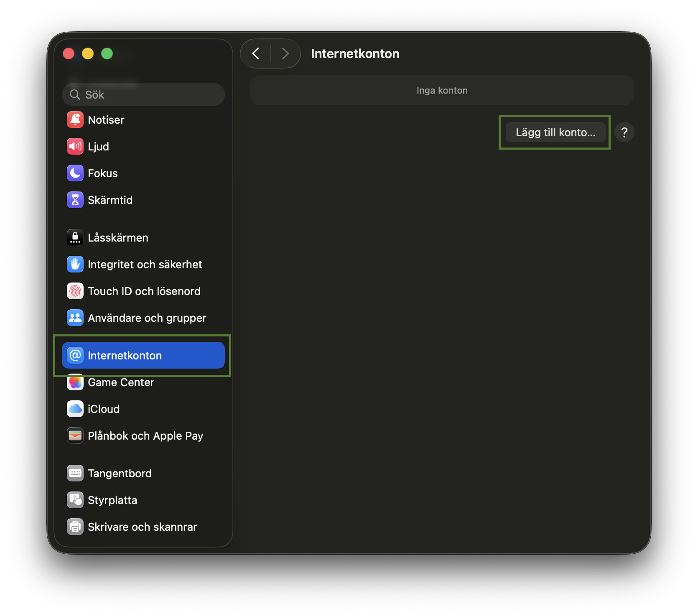Select Touch ID fingerprint icon
This screenshot has width=698, height=616.
pyautogui.click(x=75, y=291)
